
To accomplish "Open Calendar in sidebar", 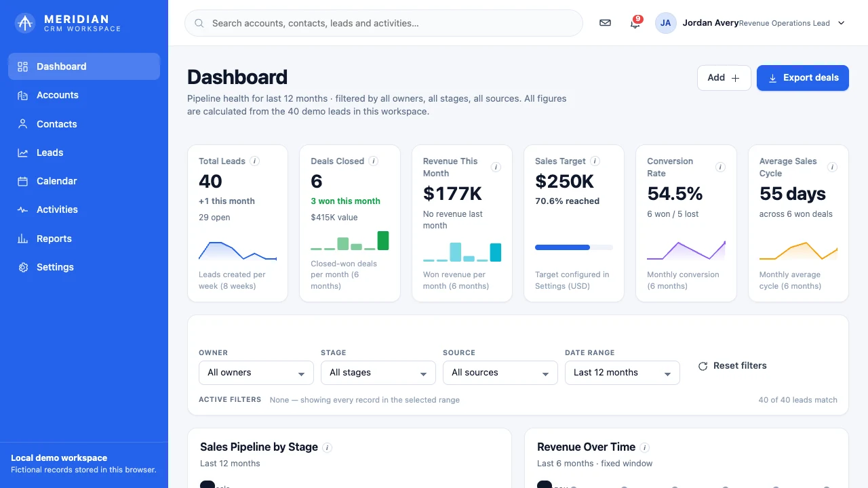I will coord(84,181).
